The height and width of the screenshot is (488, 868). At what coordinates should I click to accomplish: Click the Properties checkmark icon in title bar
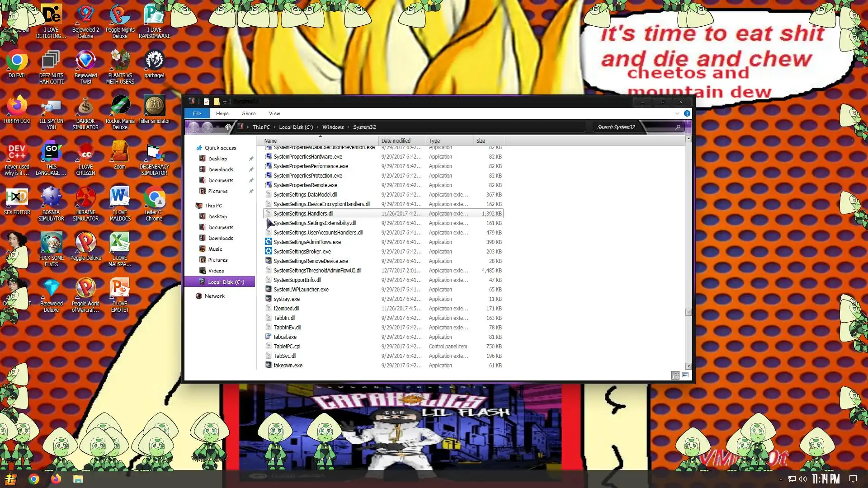tap(207, 102)
